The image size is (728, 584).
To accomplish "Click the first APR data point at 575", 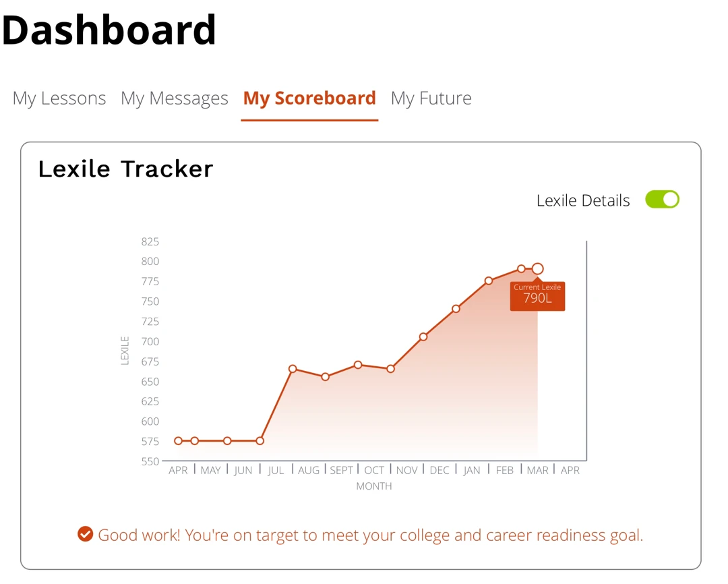I will (x=178, y=441).
